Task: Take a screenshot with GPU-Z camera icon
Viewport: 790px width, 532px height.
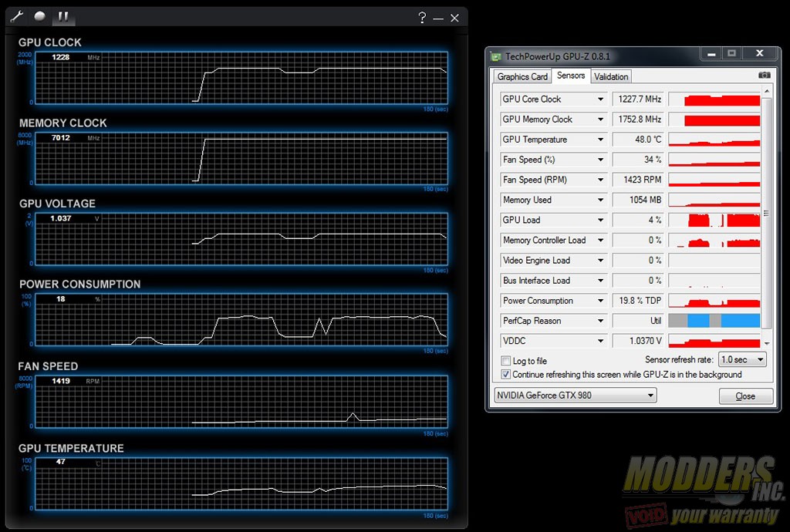Action: click(765, 75)
